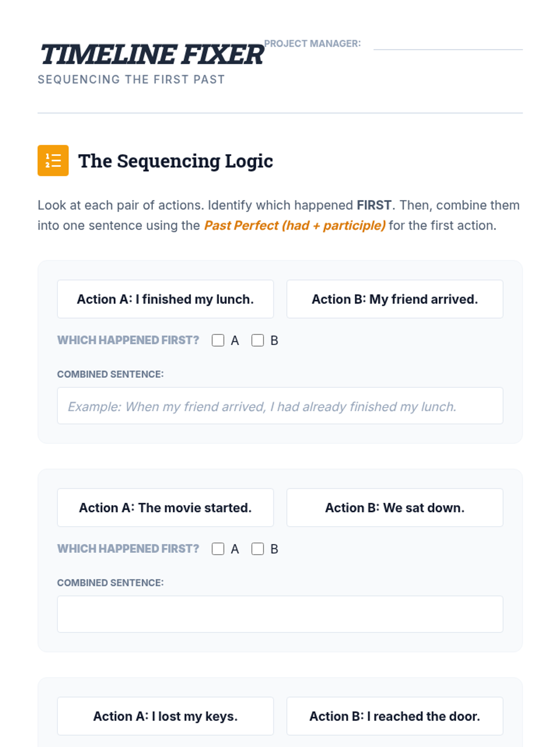Image resolution: width=560 pixels, height=747 pixels.
Task: Select the "I finished my lunch" action card
Action: point(165,299)
